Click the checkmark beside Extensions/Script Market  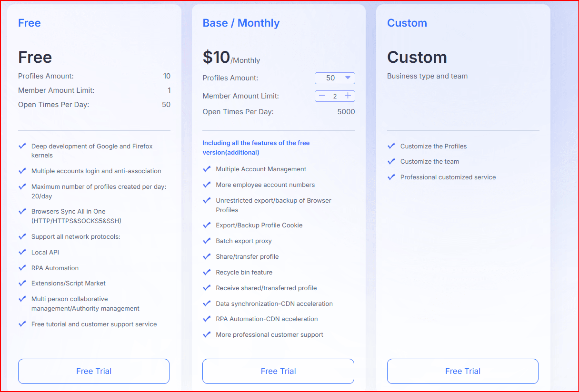click(22, 283)
